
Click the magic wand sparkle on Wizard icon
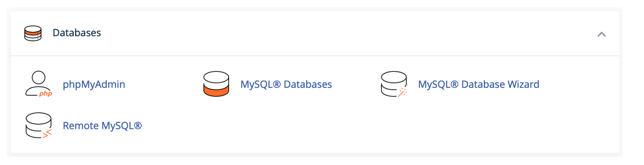coord(403,92)
